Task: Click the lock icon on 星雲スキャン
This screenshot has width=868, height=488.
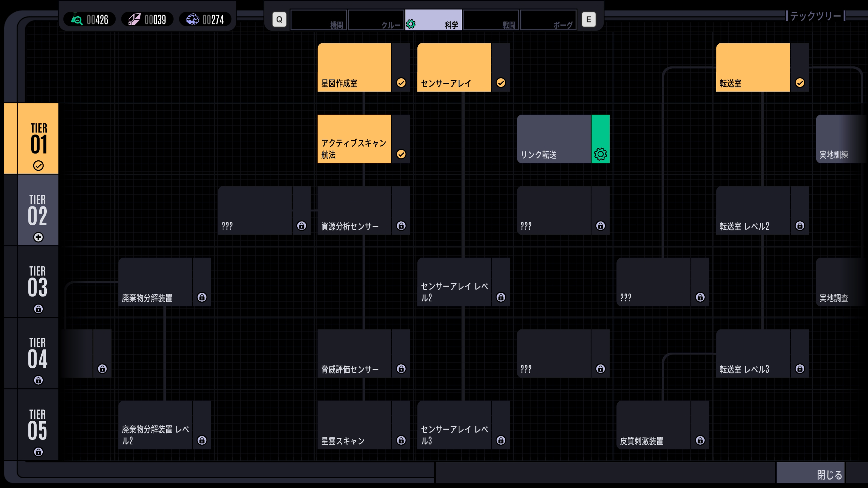Action: [x=401, y=440]
